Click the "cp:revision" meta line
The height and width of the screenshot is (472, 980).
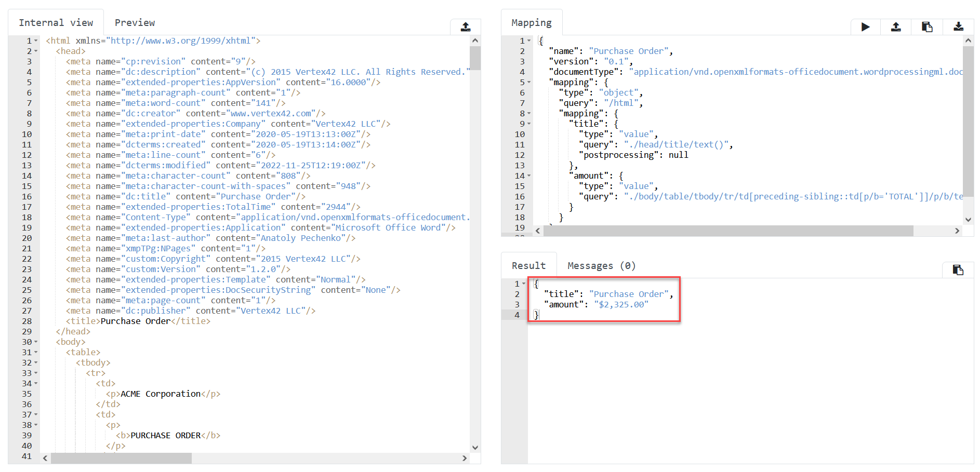coord(161,61)
